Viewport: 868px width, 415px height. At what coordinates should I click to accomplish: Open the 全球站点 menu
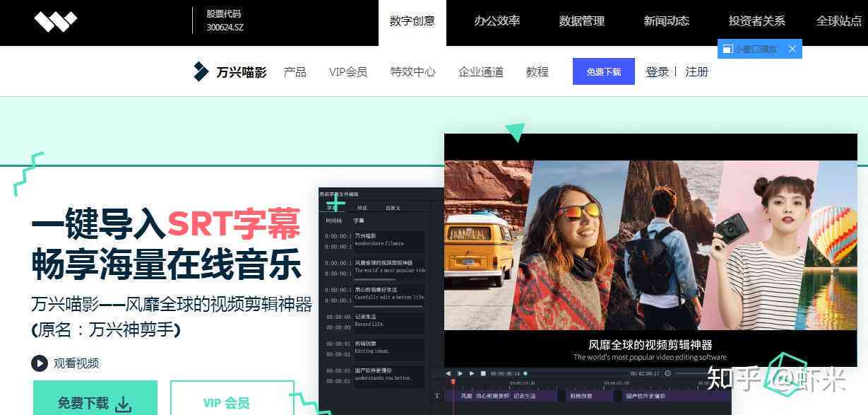(839, 21)
